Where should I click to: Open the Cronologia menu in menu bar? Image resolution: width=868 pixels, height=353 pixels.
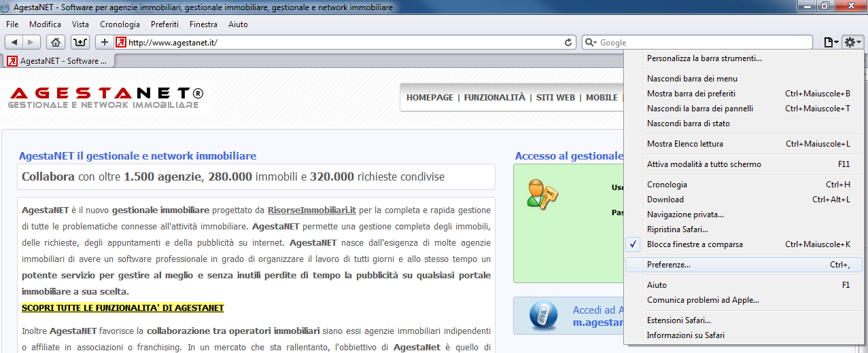pyautogui.click(x=120, y=24)
